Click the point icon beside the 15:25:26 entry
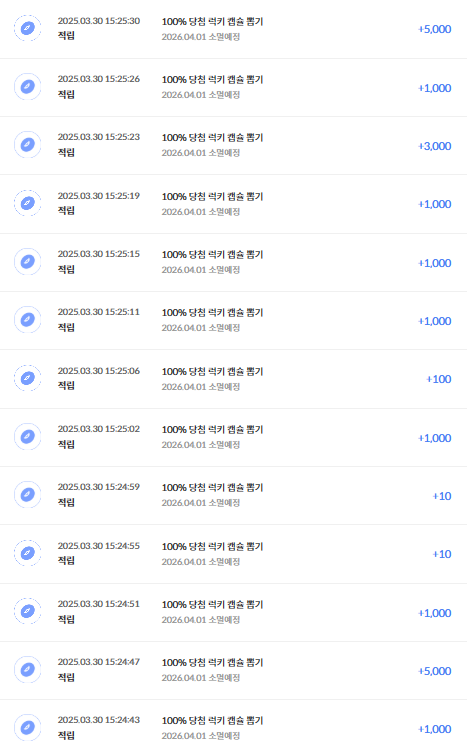The image size is (472, 755). coord(27,87)
